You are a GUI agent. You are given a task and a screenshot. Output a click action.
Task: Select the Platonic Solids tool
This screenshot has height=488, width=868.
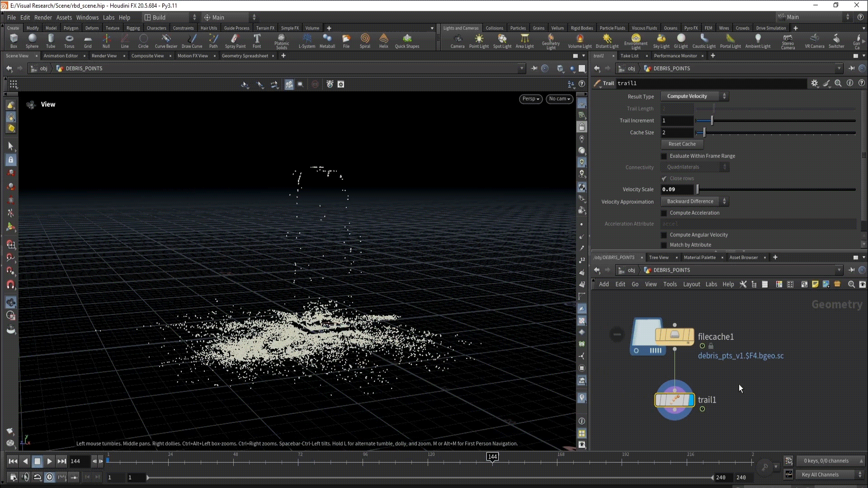281,41
